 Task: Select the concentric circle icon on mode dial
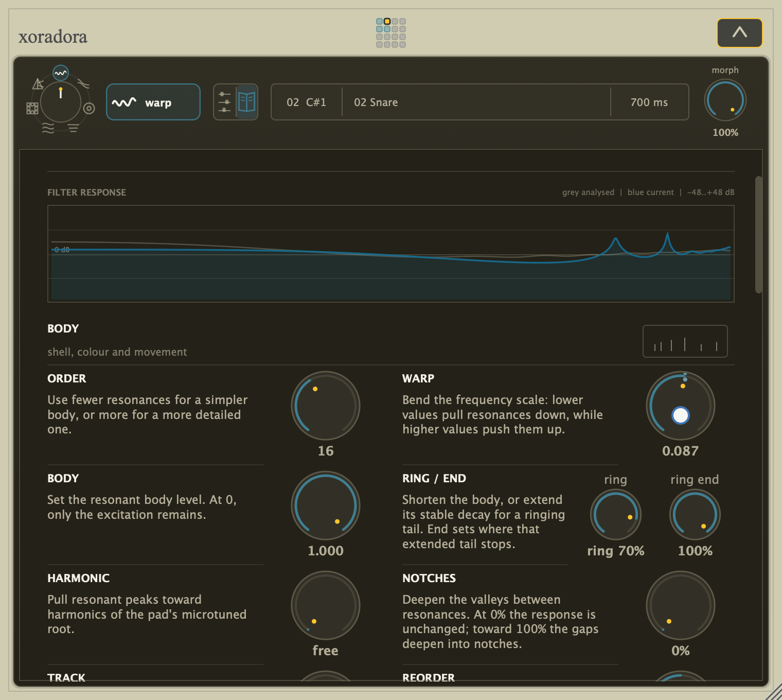click(x=89, y=108)
